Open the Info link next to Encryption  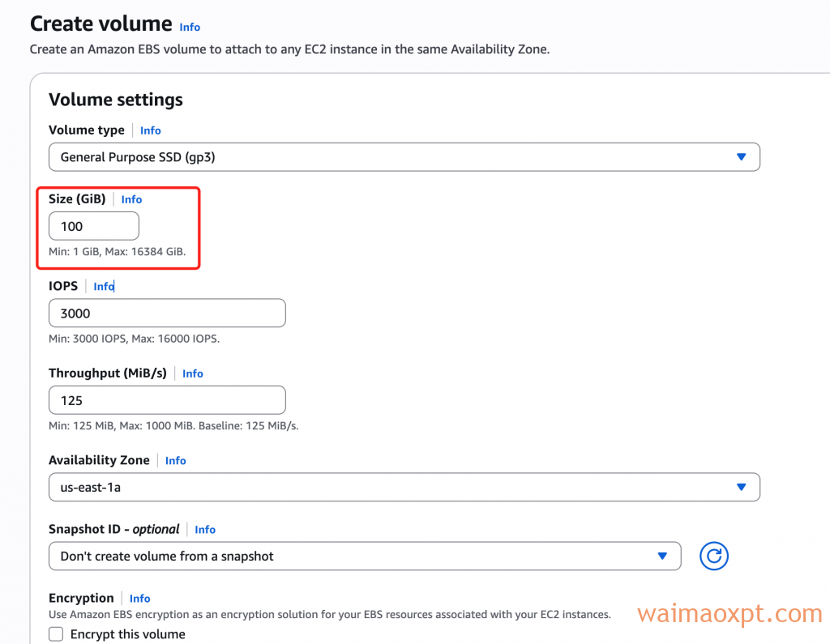tap(139, 599)
